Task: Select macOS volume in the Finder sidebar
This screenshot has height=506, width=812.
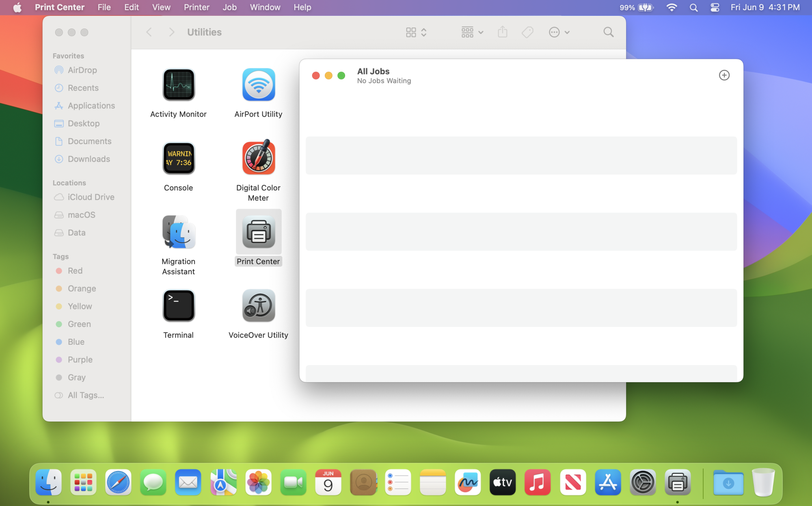Action: [x=81, y=215]
